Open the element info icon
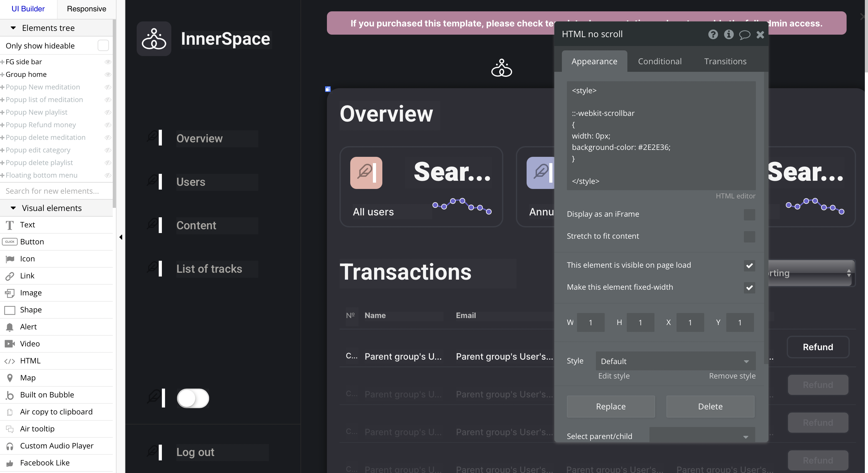Image resolution: width=868 pixels, height=473 pixels. (x=728, y=34)
